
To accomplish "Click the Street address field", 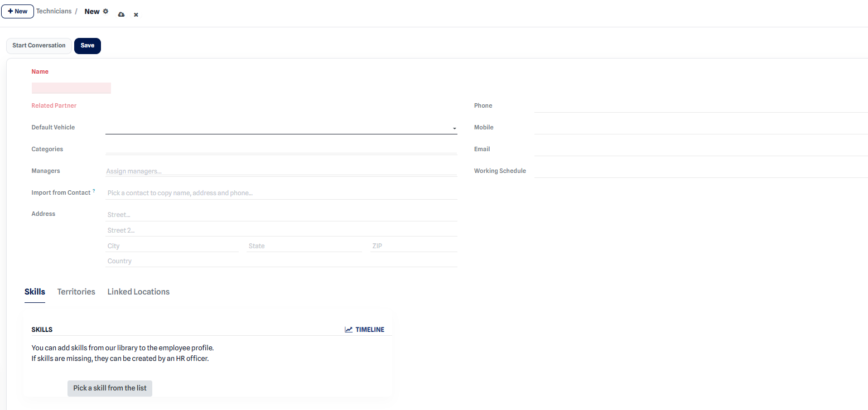I will point(281,215).
